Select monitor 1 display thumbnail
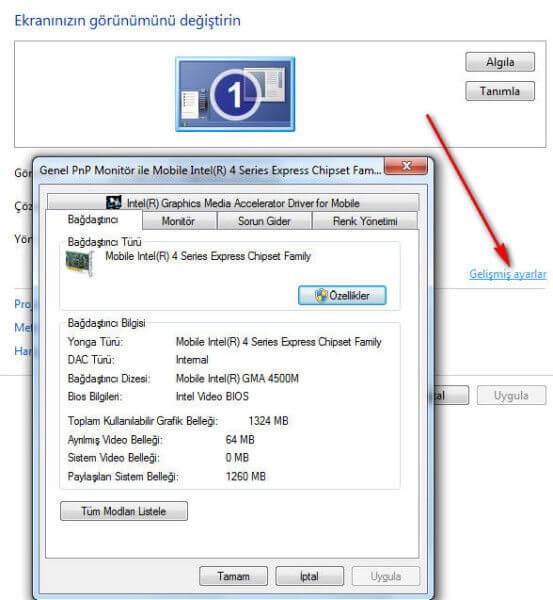Viewport: 553px width, 600px height. [x=235, y=94]
